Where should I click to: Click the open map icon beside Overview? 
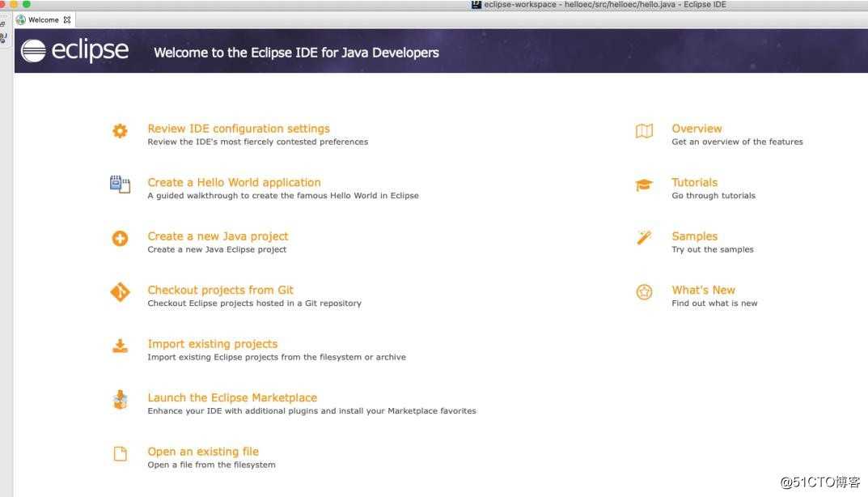(644, 131)
